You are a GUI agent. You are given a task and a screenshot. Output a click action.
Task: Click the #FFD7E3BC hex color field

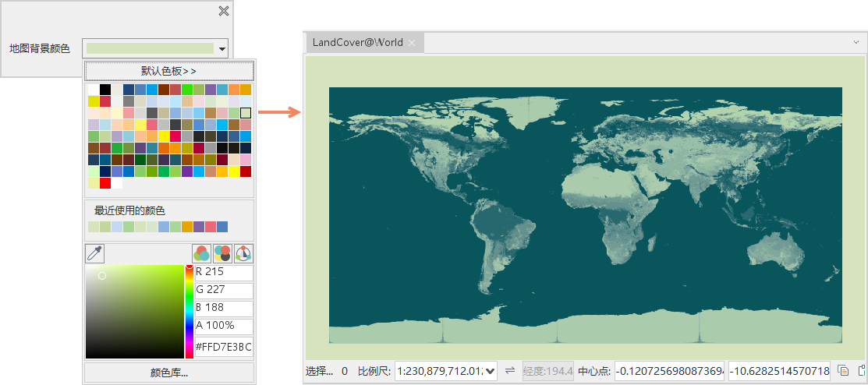[x=223, y=347]
